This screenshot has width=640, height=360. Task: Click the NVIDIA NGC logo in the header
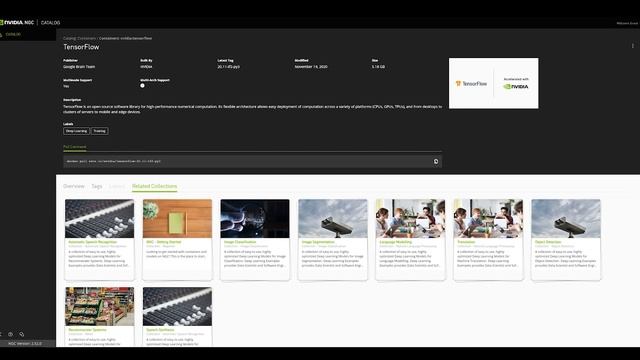17,22
